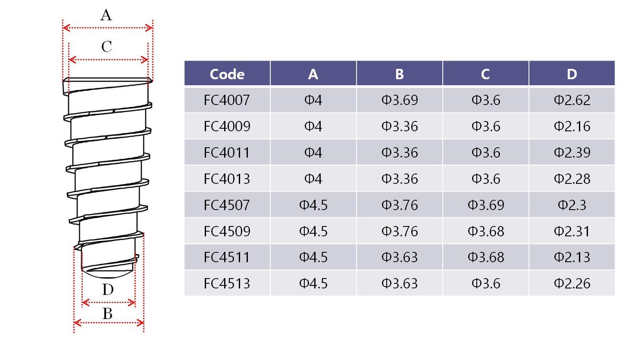Select the Φ2.3 cell in FC4507 row
Viewport: 644px width, 347px height.
[x=572, y=205]
